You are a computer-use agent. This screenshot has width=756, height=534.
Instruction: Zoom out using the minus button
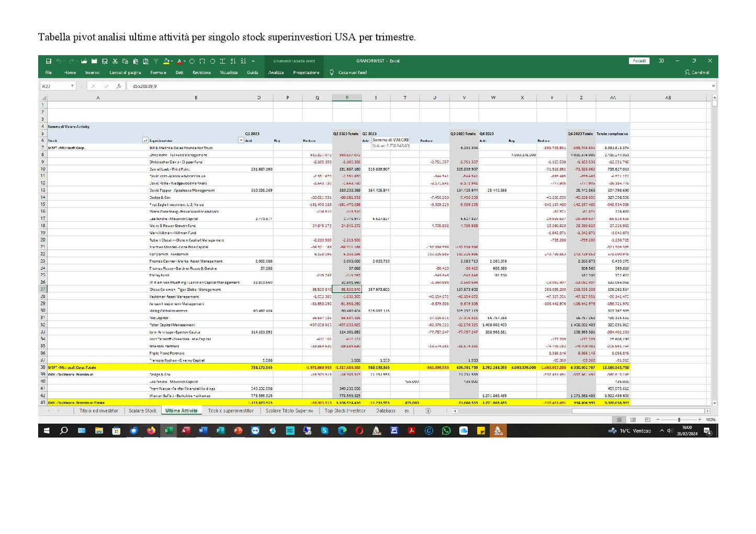coord(658,419)
